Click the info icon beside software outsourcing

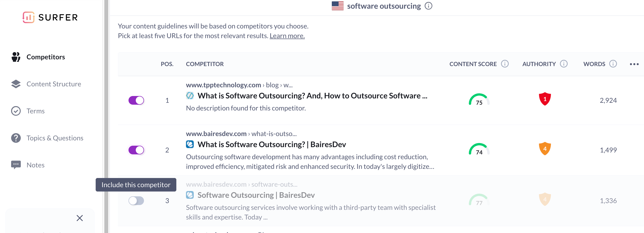(429, 6)
